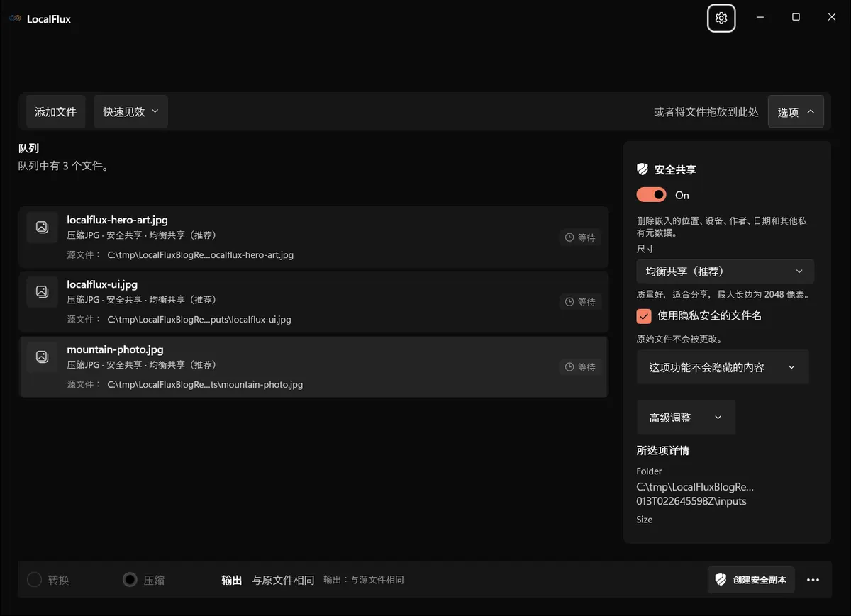Open the 快速见效 dropdown
Screen dimensions: 851x616
click(130, 111)
